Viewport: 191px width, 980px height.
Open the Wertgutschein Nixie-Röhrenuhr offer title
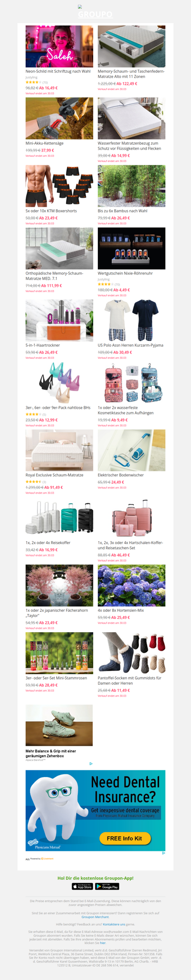pyautogui.click(x=125, y=273)
